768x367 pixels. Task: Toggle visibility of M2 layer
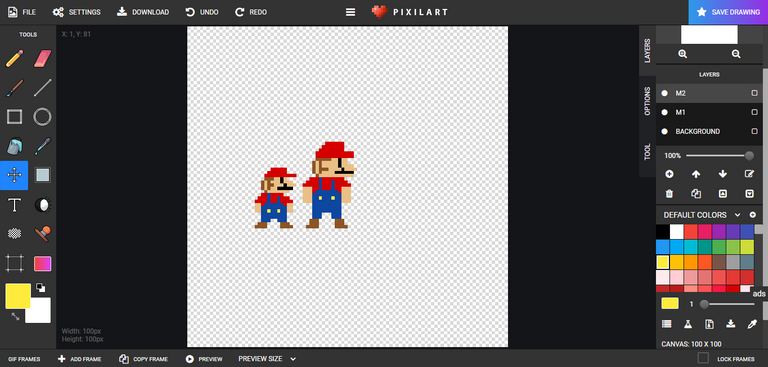coord(664,93)
